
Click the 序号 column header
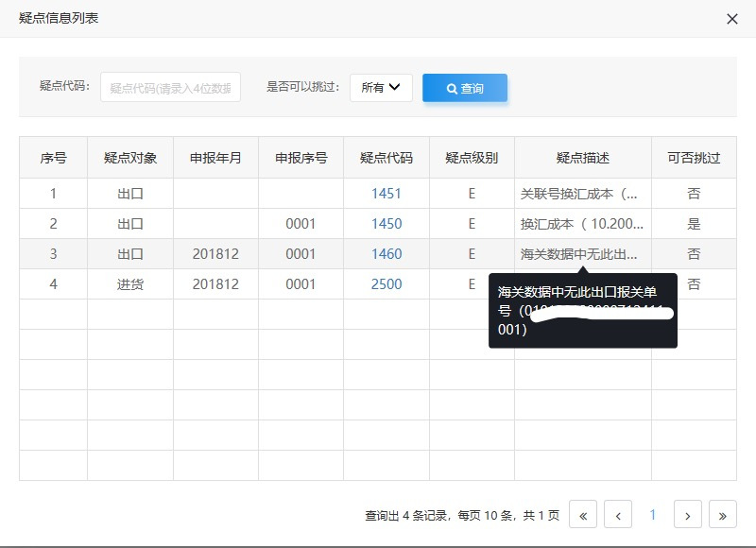coord(54,158)
